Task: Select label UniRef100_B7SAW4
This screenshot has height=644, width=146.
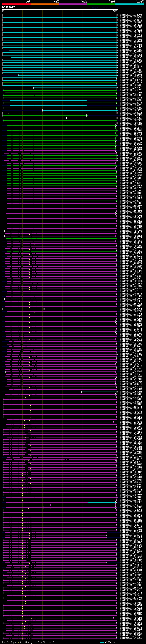Action: (131, 598)
